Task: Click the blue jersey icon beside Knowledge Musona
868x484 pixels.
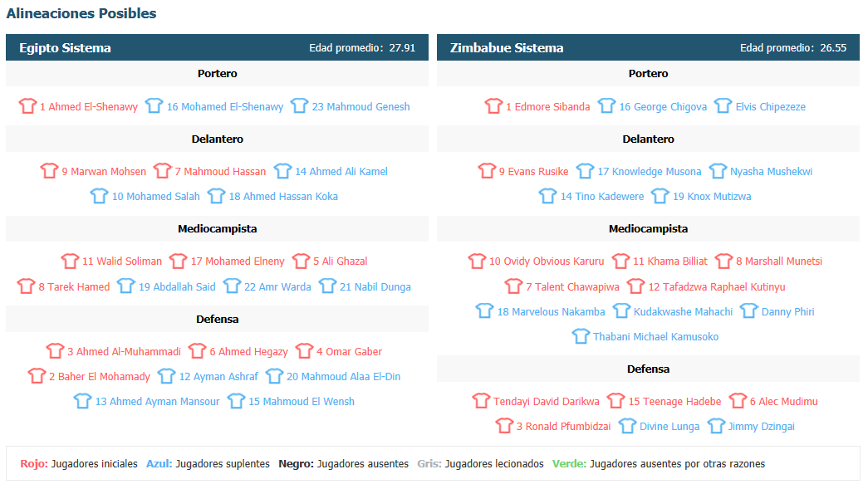Action: pyautogui.click(x=585, y=170)
